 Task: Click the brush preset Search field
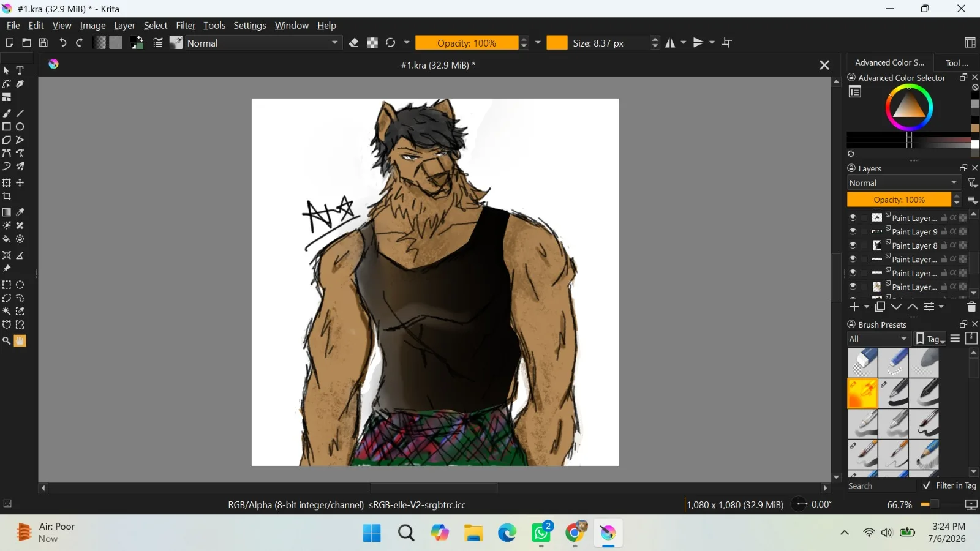click(881, 485)
